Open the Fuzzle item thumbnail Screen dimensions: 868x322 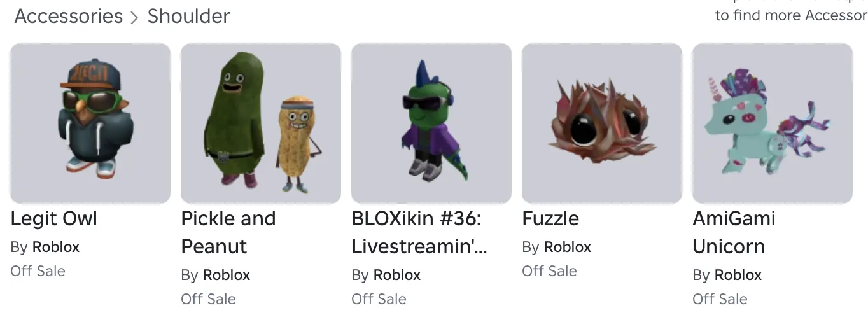(x=602, y=123)
